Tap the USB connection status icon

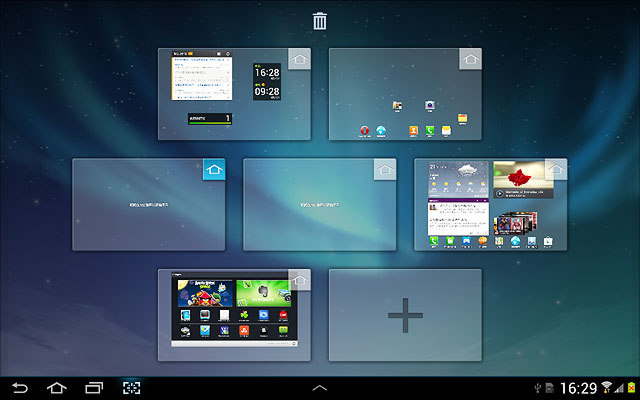pyautogui.click(x=537, y=387)
